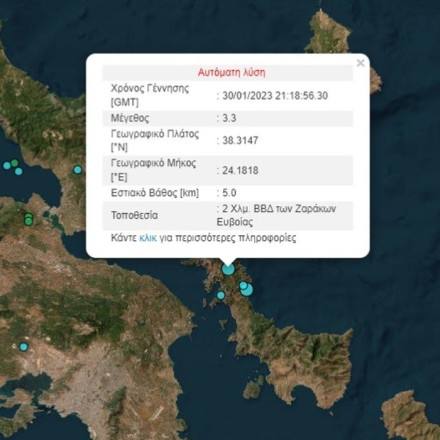The height and width of the screenshot is (440, 440).
Task: Click the date 30/01/2023 21:18:56.30
Action: pos(275,96)
